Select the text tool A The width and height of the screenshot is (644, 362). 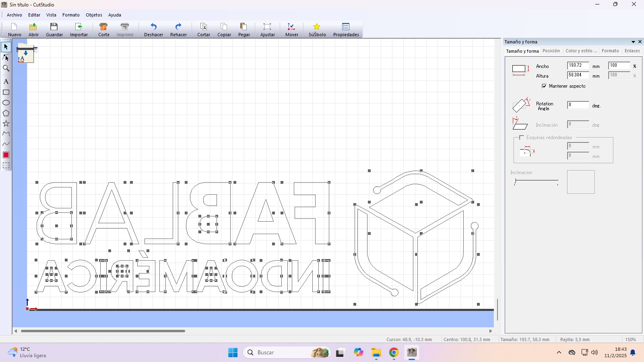[6, 82]
